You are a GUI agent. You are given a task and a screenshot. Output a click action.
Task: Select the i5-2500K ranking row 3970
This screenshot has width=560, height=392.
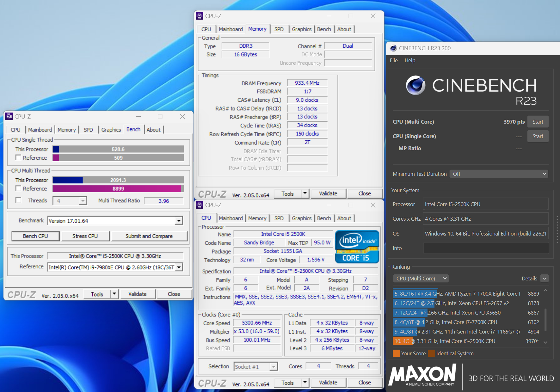coord(466,341)
